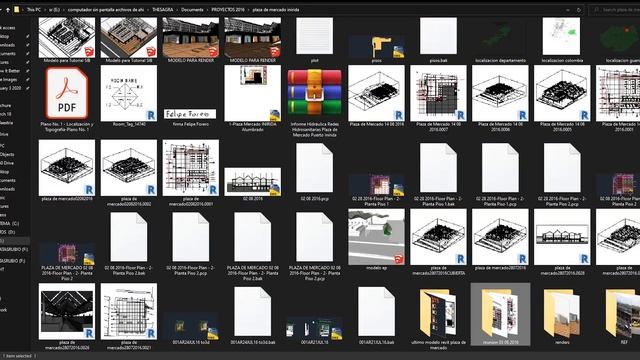Open the renders folder
The width and height of the screenshot is (640, 360).
tap(562, 312)
